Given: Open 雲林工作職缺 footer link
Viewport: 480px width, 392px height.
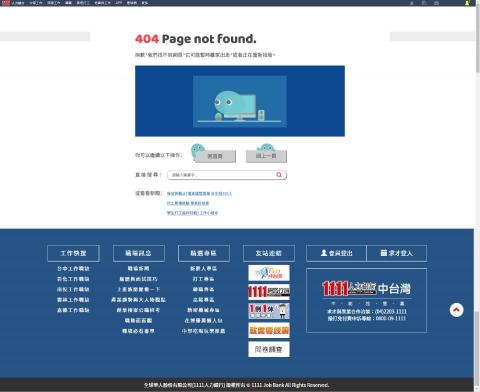Looking at the screenshot, I should tap(73, 299).
